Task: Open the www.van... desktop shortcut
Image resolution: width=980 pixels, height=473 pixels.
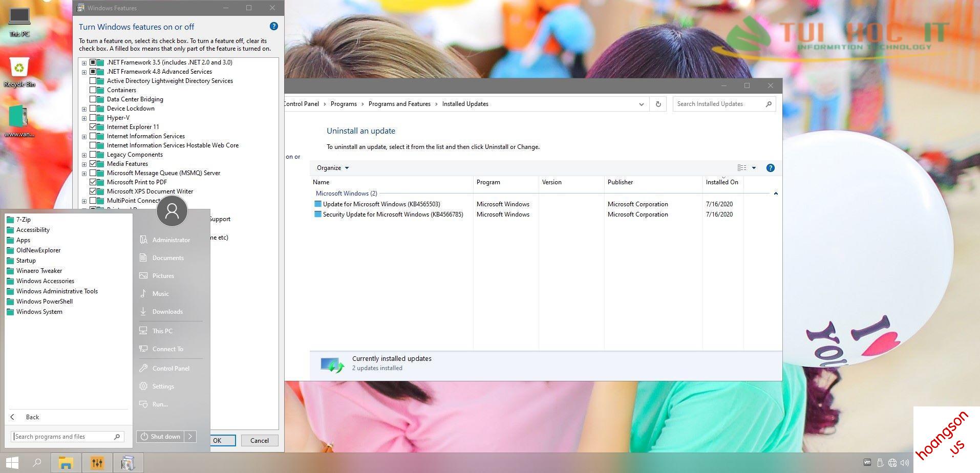Action: tap(19, 121)
